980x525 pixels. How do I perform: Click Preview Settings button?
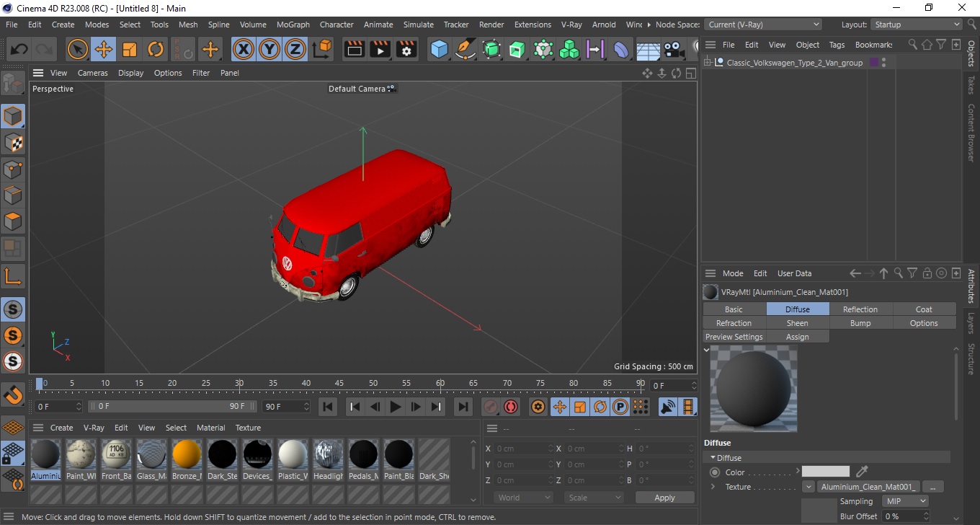coord(734,337)
